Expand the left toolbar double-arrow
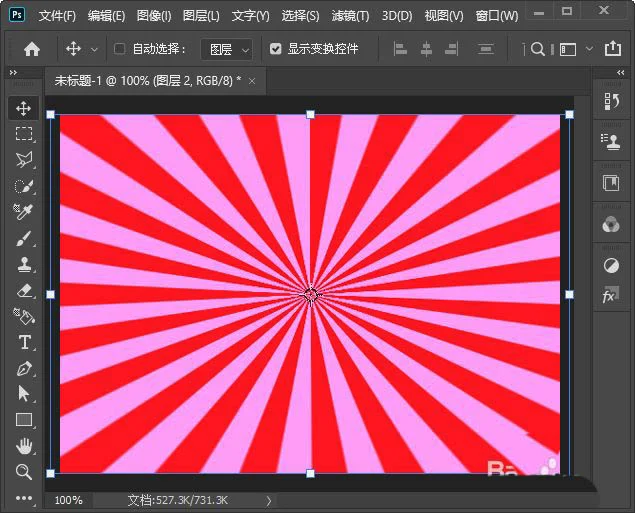 click(x=13, y=72)
